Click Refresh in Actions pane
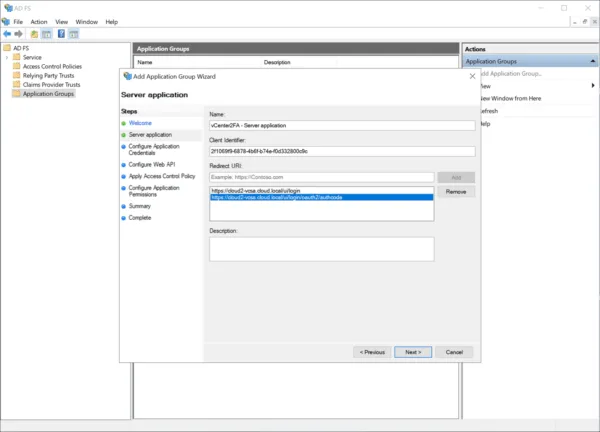Viewport: 600px width, 432px height. [489, 111]
